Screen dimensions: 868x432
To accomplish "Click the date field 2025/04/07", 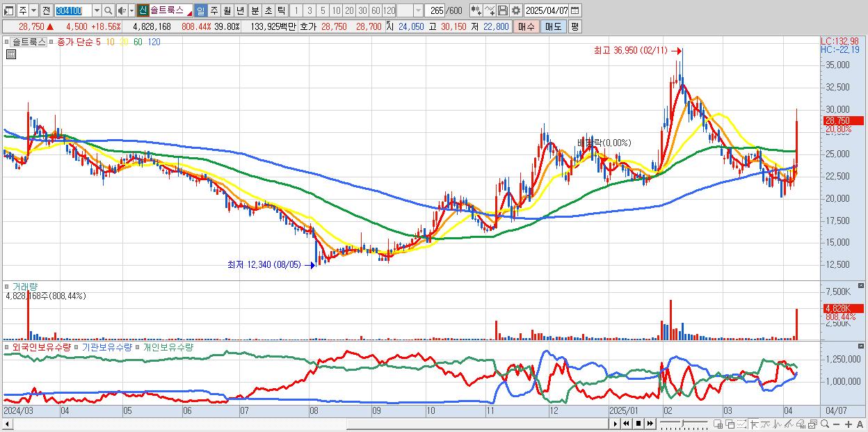I will pyautogui.click(x=547, y=10).
